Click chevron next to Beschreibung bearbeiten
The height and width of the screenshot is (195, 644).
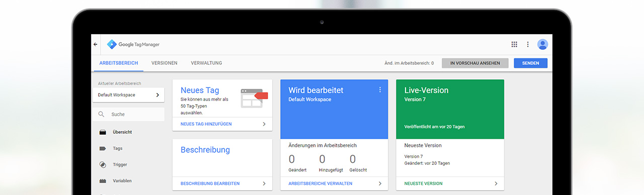pos(264,183)
